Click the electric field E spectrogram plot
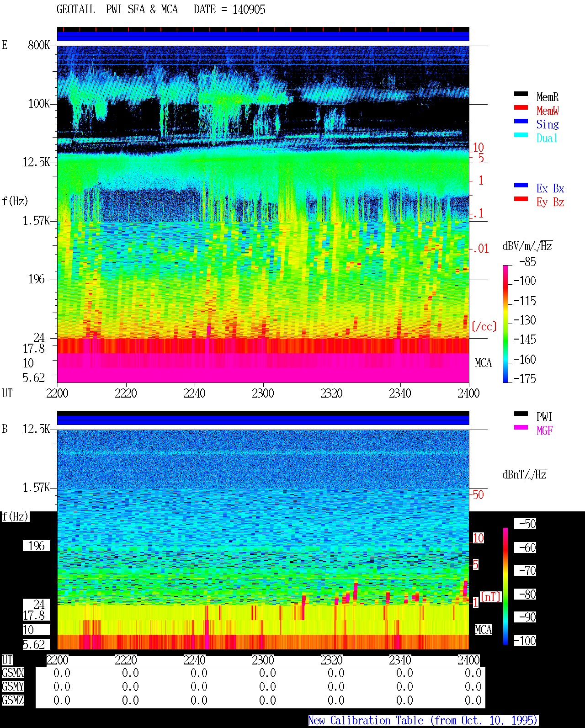Screen dimensions: 585x728 [x=263, y=214]
